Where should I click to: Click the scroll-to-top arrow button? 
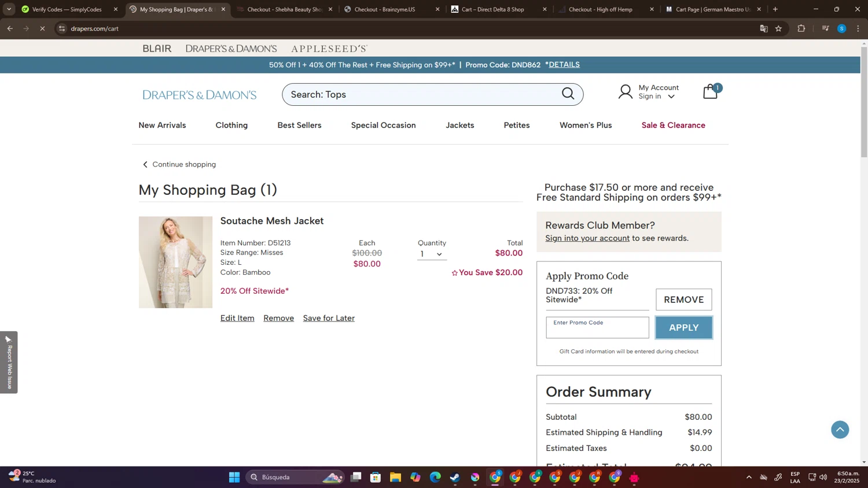[840, 430]
